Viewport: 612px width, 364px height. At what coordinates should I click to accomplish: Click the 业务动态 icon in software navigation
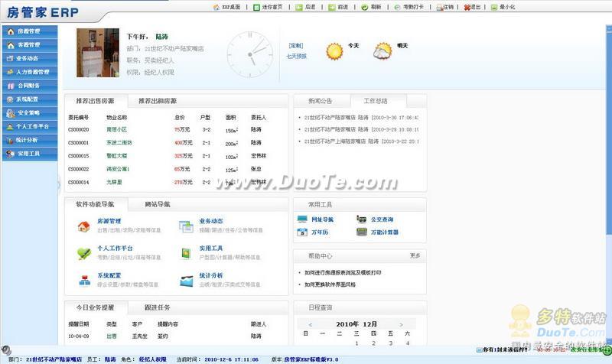(186, 226)
